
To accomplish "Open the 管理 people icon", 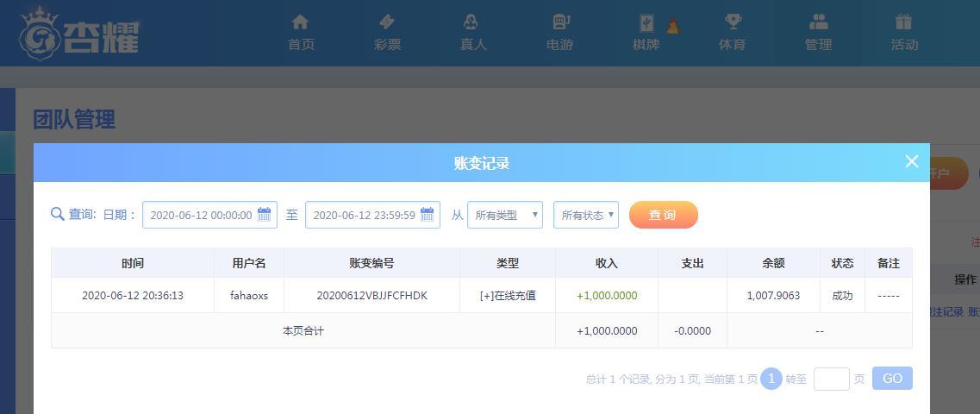I will [818, 22].
